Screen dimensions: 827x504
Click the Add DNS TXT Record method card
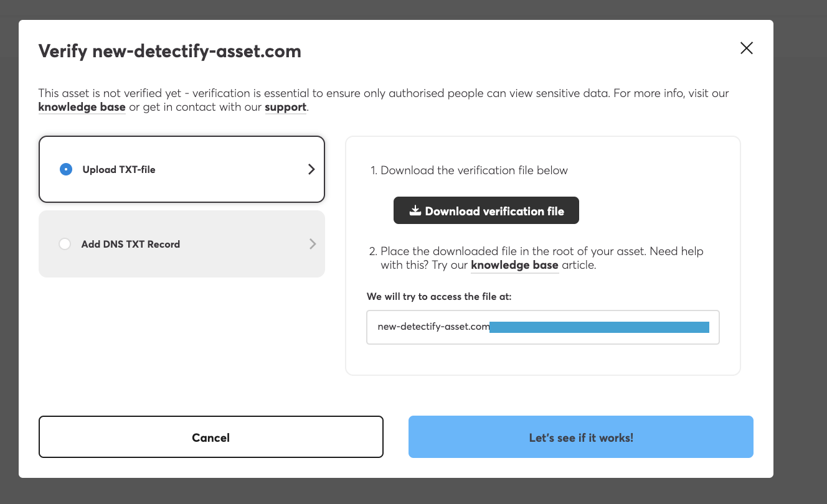coord(181,244)
